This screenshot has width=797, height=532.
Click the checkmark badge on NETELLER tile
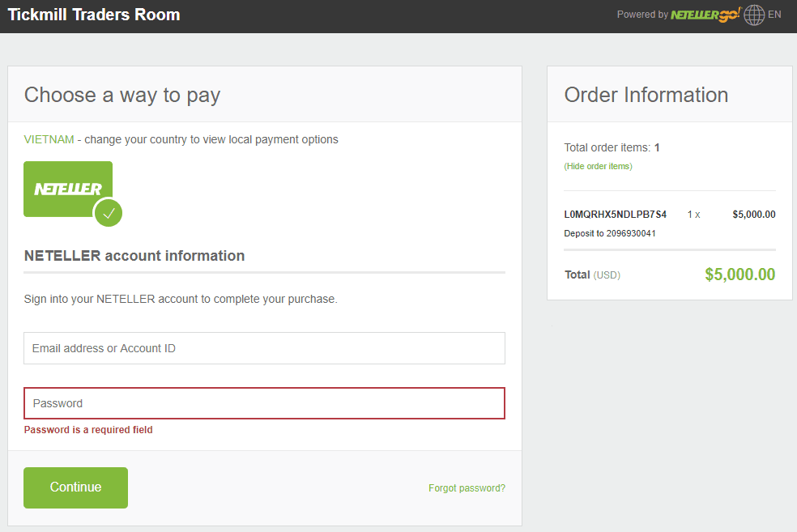click(x=108, y=214)
